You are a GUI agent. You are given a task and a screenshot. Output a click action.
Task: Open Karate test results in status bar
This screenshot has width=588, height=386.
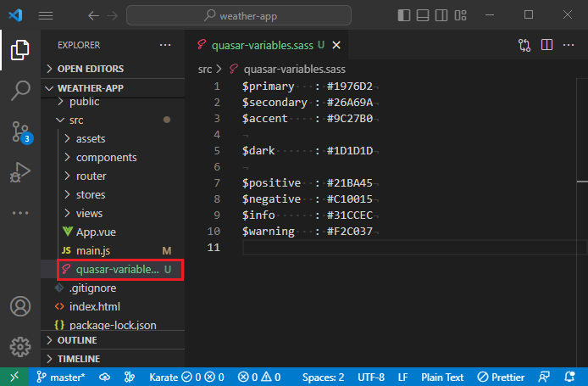click(x=186, y=377)
